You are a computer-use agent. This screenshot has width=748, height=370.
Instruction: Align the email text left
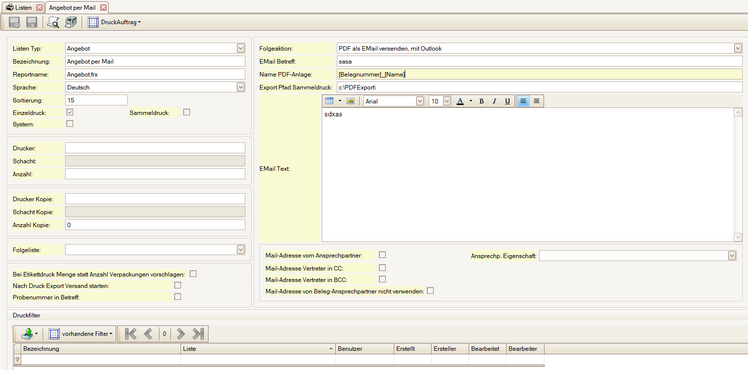[x=523, y=101]
